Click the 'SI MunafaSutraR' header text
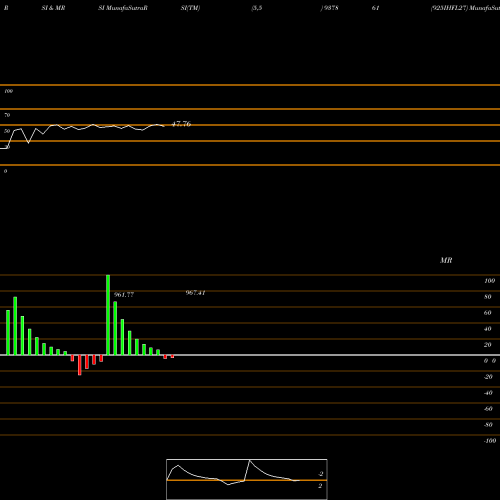The height and width of the screenshot is (500, 500). pos(123,8)
